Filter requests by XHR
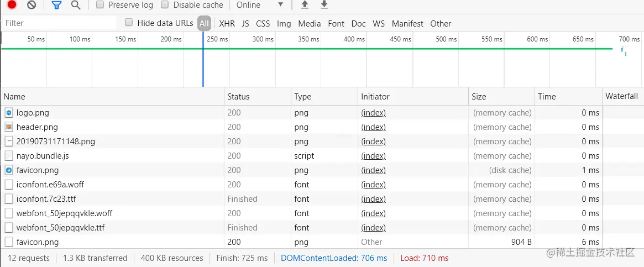This screenshot has width=644, height=267. click(227, 23)
